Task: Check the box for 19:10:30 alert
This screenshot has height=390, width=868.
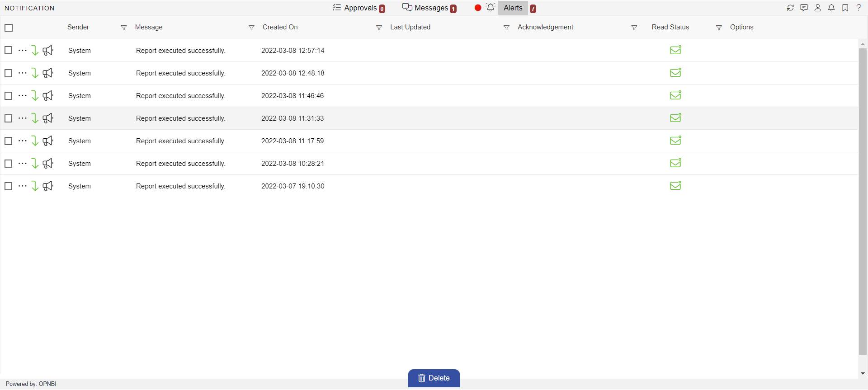Action: 8,186
